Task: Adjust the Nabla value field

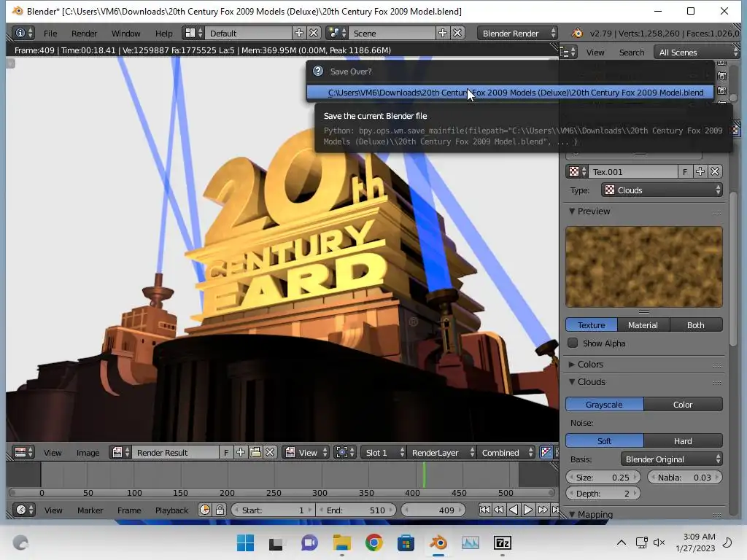Action: pyautogui.click(x=684, y=477)
